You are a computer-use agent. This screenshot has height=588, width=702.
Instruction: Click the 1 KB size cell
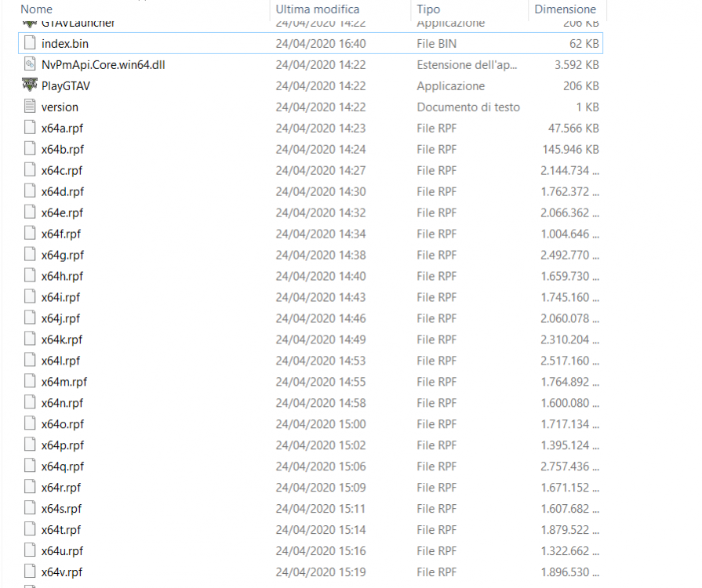587,107
